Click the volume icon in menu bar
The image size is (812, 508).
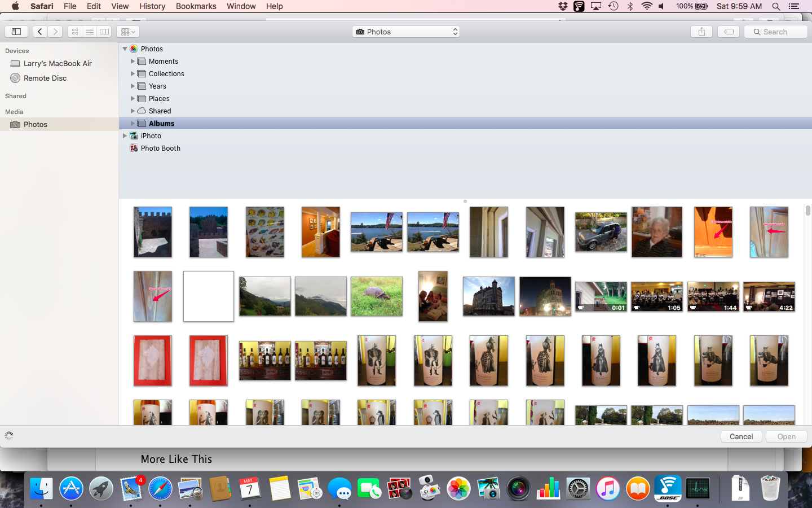coord(662,6)
